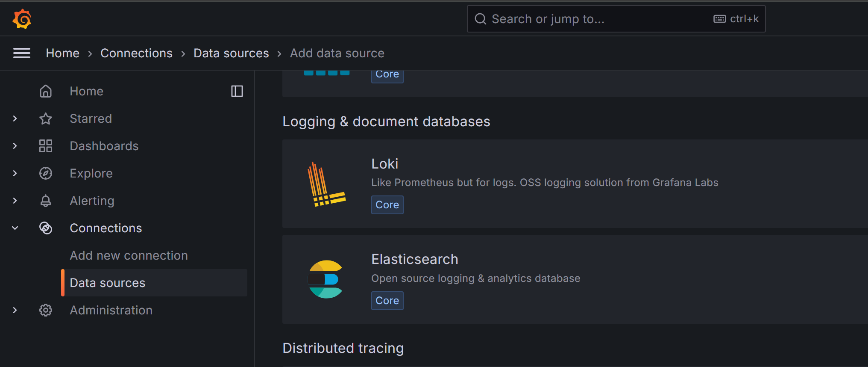
Task: Open Alerting in the sidebar
Action: pyautogui.click(x=92, y=201)
